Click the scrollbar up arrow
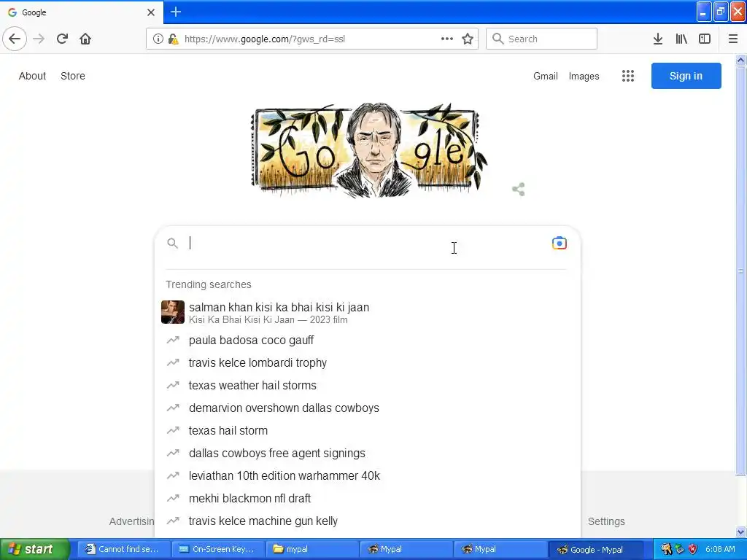747x560 pixels. (x=741, y=60)
